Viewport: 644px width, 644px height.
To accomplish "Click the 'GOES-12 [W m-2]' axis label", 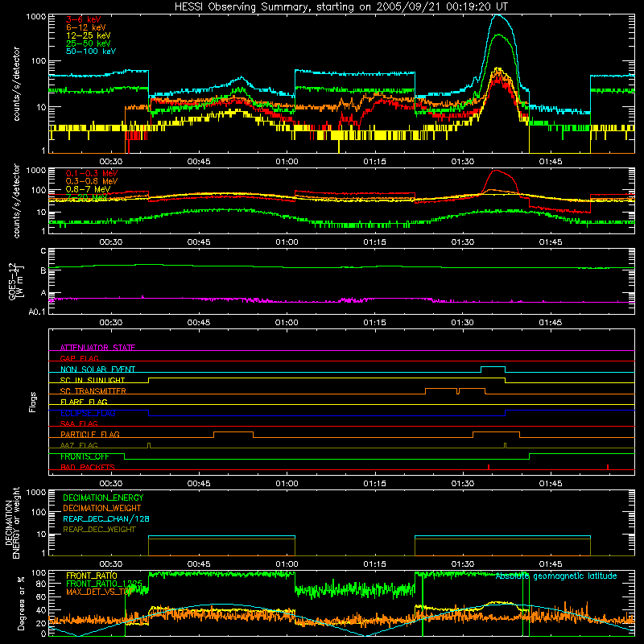I will [x=16, y=281].
